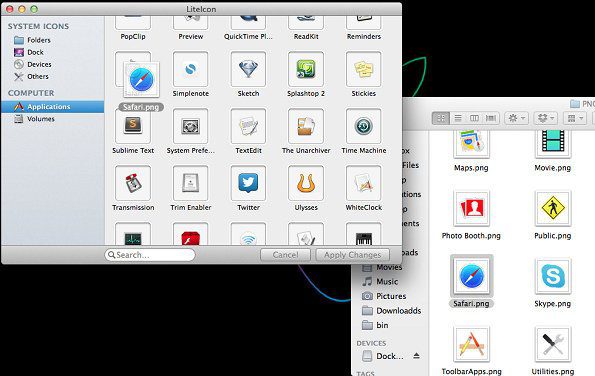Click the Sublime Text app icon
This screenshot has width=595, height=376.
[133, 126]
